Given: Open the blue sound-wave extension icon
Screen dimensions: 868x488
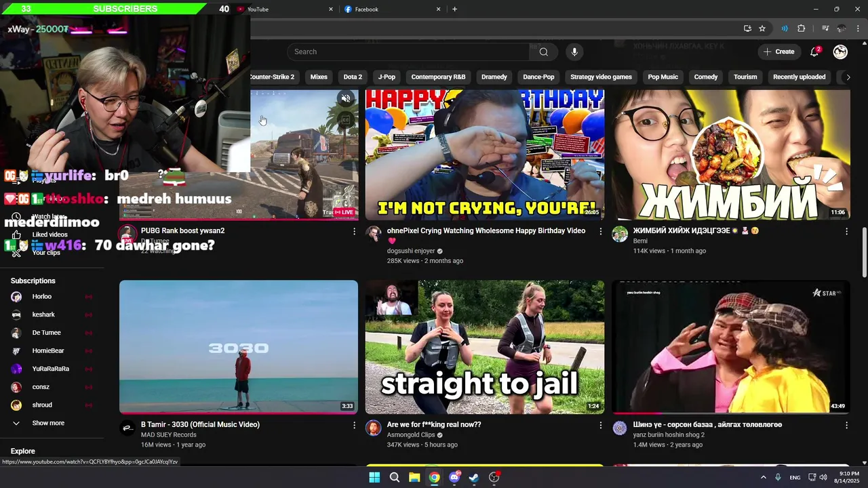Looking at the screenshot, I should coord(785,28).
